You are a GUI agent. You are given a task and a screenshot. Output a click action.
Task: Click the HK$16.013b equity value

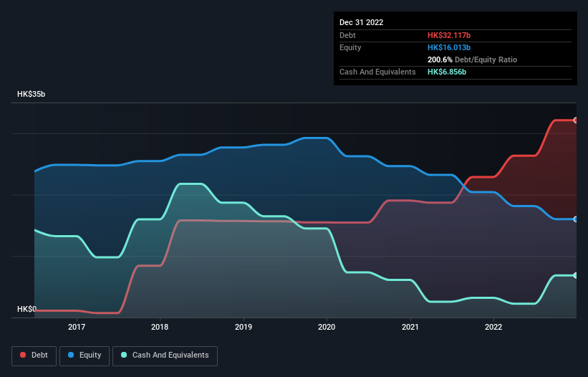[449, 47]
